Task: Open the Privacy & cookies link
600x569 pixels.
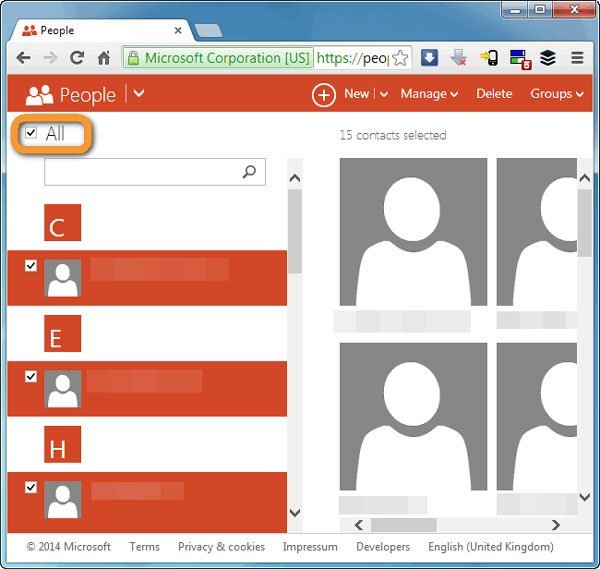Action: (221, 547)
